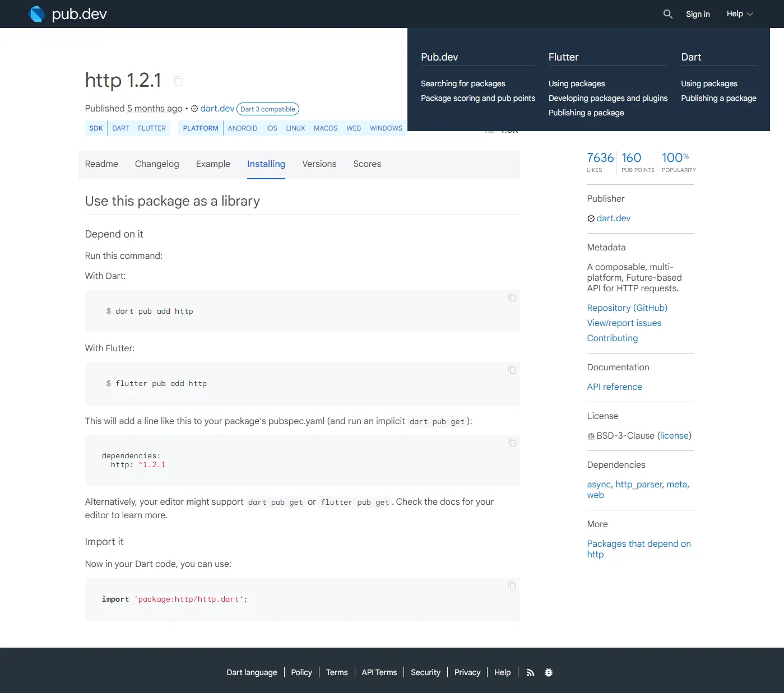Viewport: 784px width, 693px height.
Task: Open the async dependency link
Action: 599,485
